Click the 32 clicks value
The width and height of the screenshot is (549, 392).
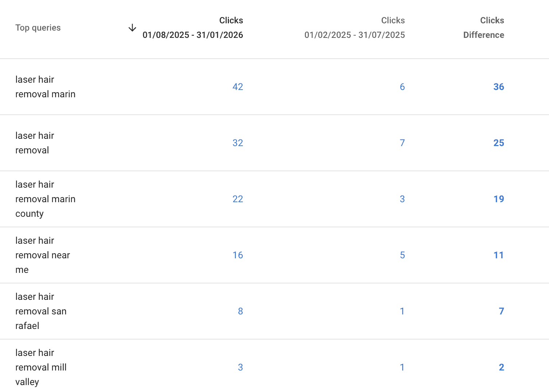pos(238,143)
